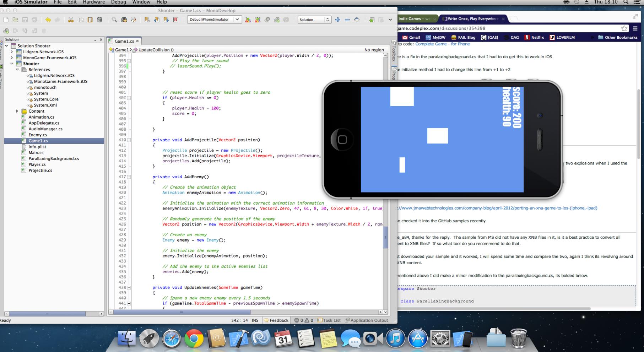The image size is (644, 352).
Task: Click the blue plus zoom-in icon
Action: click(338, 20)
